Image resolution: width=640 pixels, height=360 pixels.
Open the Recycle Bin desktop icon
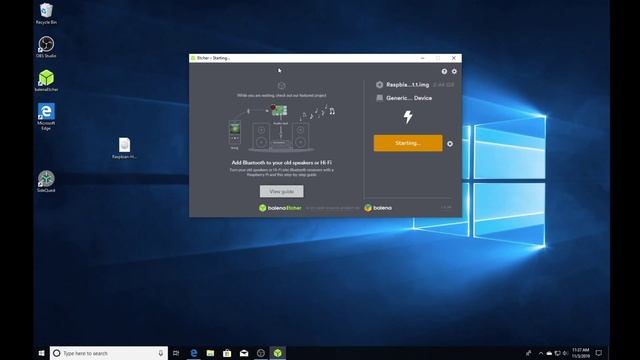(x=46, y=13)
